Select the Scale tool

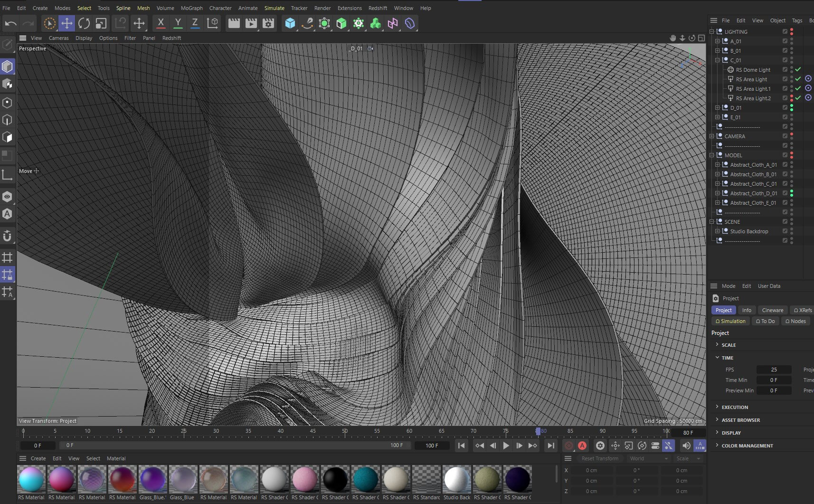pos(101,23)
